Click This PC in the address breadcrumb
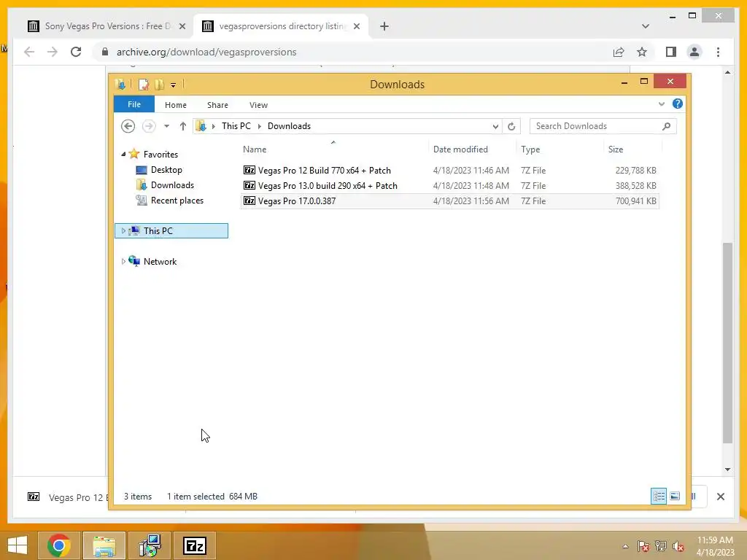Image resolution: width=747 pixels, height=560 pixels. (x=236, y=126)
